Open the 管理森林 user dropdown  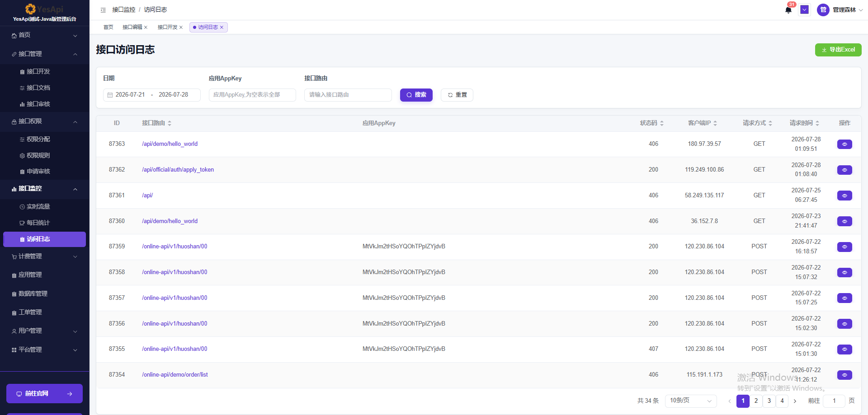[x=848, y=10]
